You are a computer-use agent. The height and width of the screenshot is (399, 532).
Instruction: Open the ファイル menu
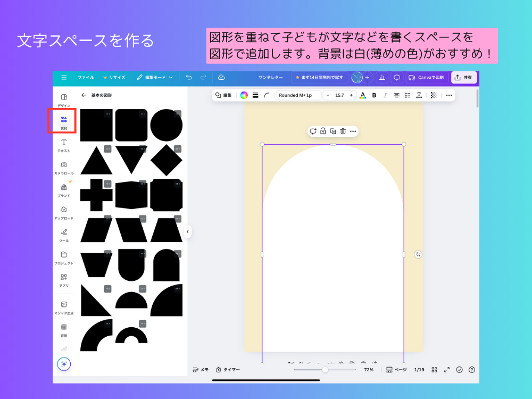tap(87, 77)
